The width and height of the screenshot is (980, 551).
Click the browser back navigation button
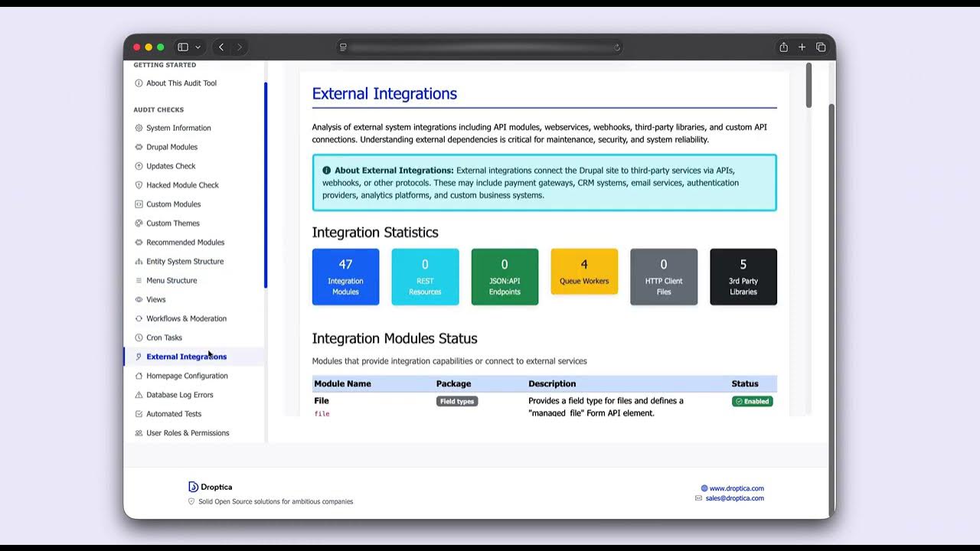[220, 47]
